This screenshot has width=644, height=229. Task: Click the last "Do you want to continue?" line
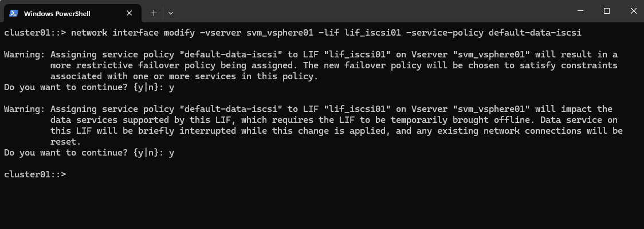click(x=89, y=153)
